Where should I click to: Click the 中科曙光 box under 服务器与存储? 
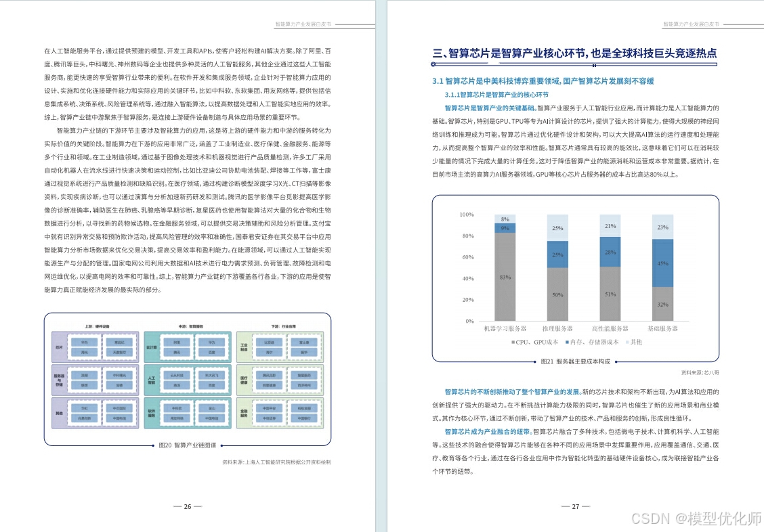[119, 375]
